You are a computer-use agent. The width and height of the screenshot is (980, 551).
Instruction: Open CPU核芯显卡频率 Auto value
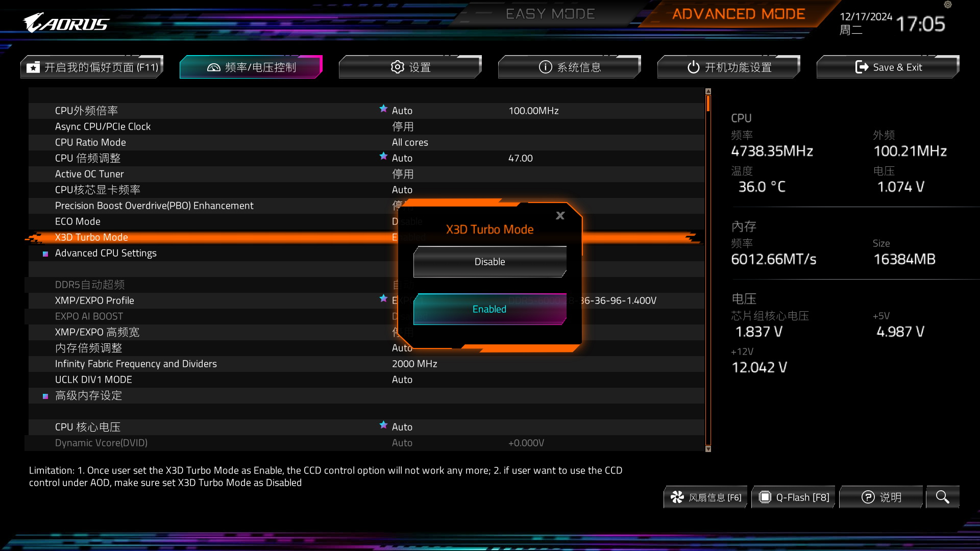tap(402, 190)
